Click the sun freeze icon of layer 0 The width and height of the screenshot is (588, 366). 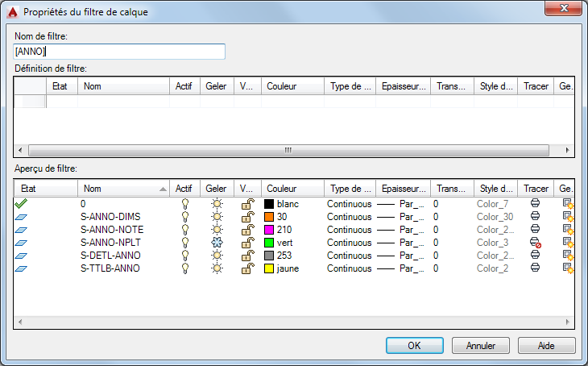click(x=217, y=204)
